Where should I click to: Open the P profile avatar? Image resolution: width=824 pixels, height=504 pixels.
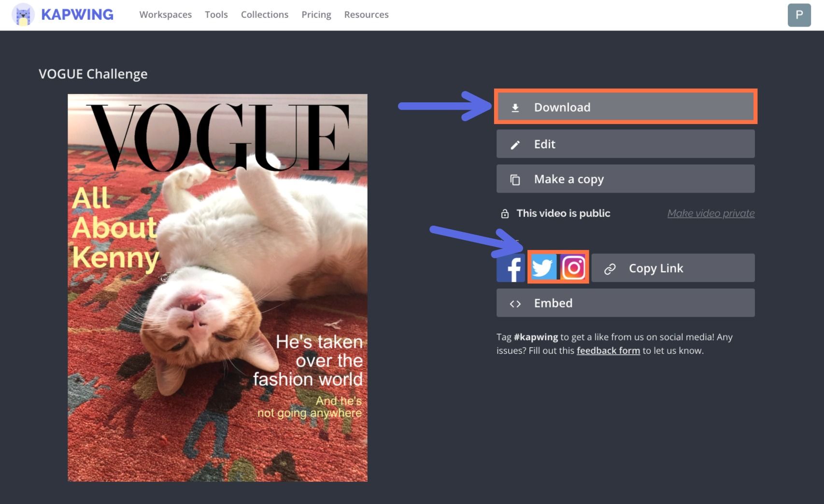(799, 15)
